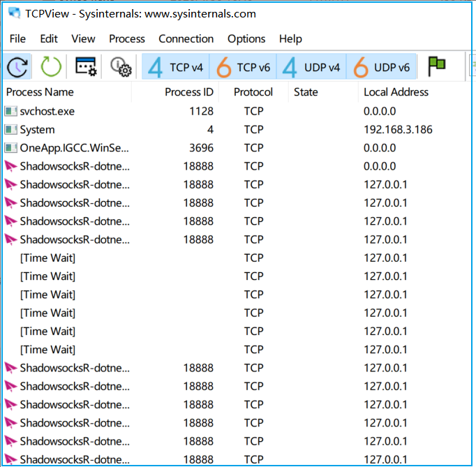Viewport: 476px width, 467px height.
Task: Sort by the Protocol column header
Action: [253, 92]
